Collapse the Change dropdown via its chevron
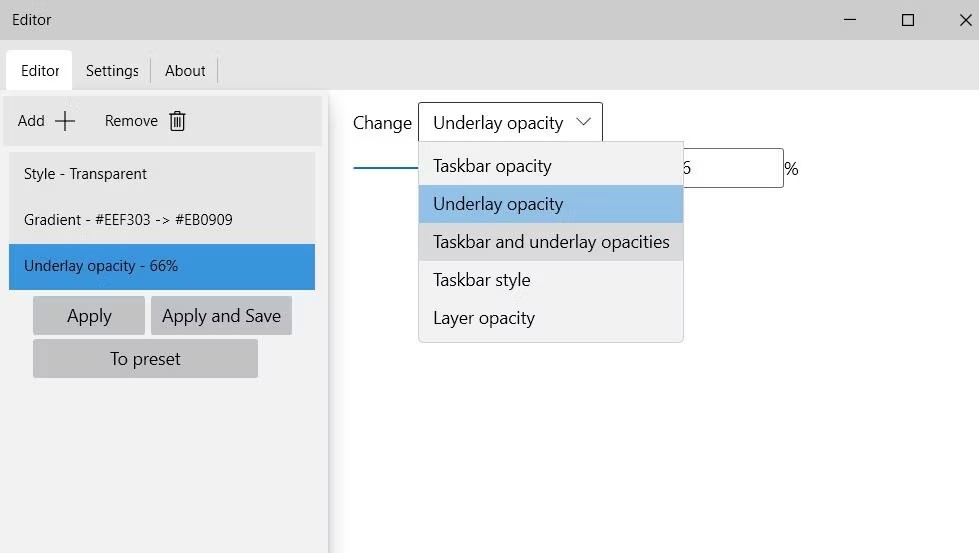This screenshot has height=553, width=979. 583,123
